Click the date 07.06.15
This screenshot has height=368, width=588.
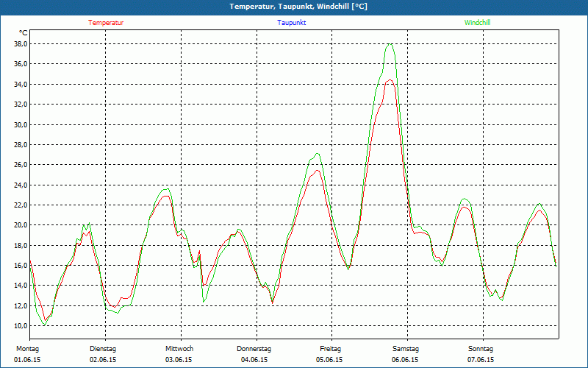pyautogui.click(x=481, y=360)
